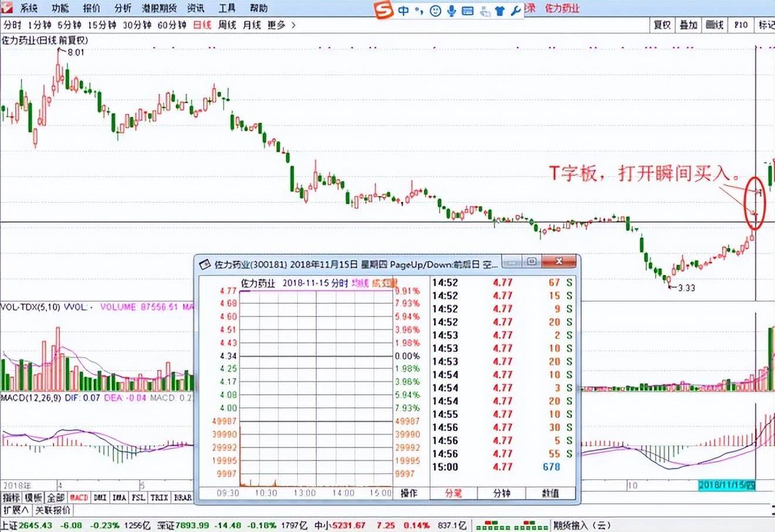Open the 分析 menu
775x532 pixels.
pos(123,8)
